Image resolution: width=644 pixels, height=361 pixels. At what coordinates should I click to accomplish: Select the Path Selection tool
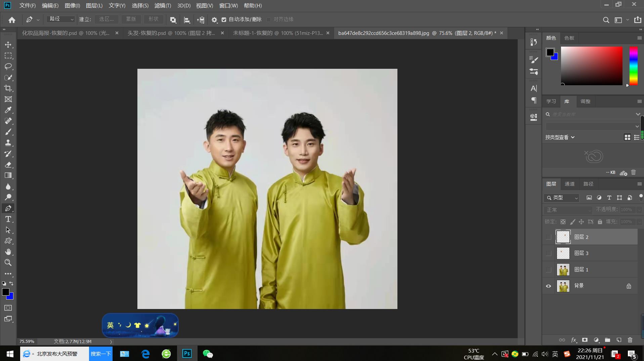point(8,230)
